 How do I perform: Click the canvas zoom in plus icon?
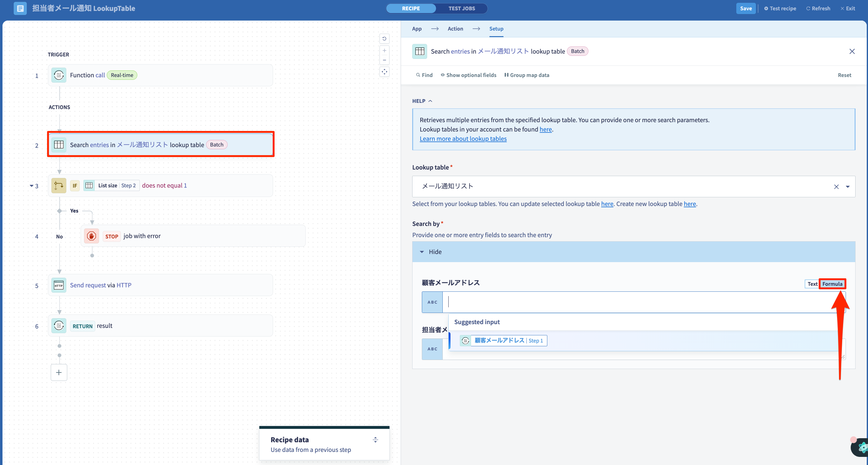pyautogui.click(x=384, y=50)
